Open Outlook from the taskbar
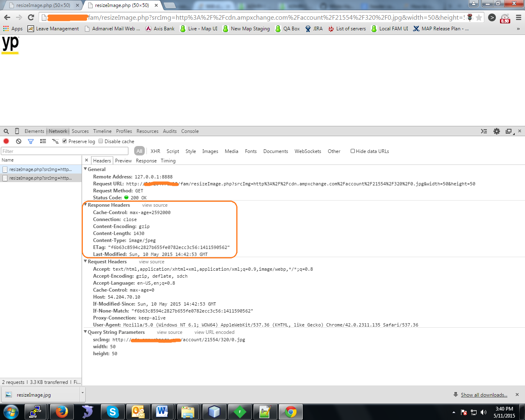The image size is (525, 420). point(138,411)
